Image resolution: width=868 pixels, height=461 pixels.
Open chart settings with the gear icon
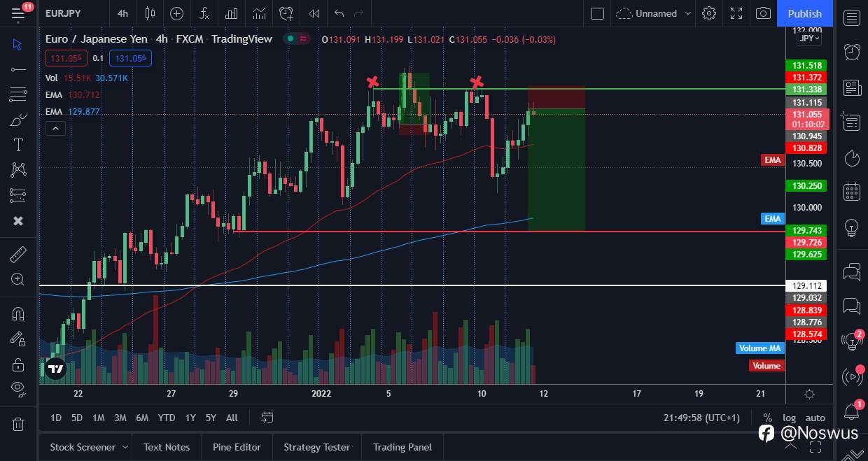pyautogui.click(x=709, y=13)
